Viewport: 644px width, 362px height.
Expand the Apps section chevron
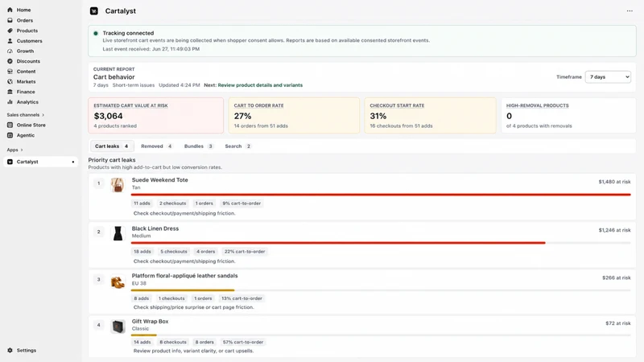tap(22, 150)
